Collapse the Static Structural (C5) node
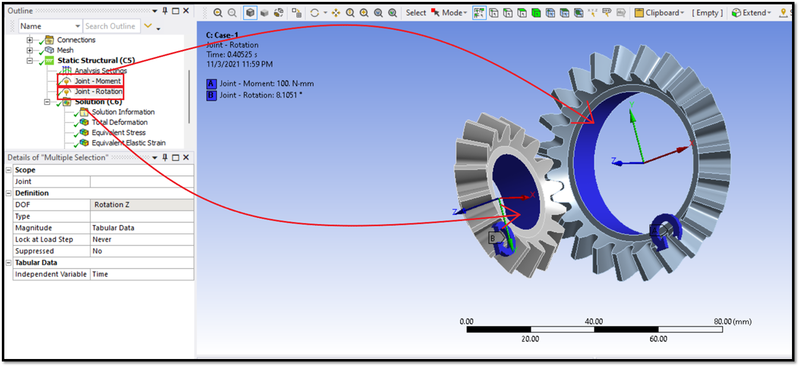 coord(30,61)
